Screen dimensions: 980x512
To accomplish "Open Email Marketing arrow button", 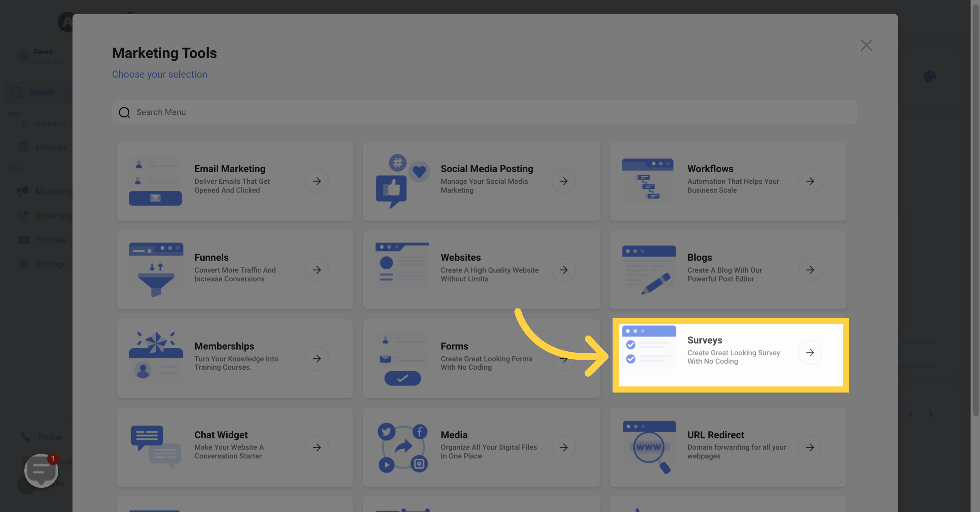I will pos(317,181).
